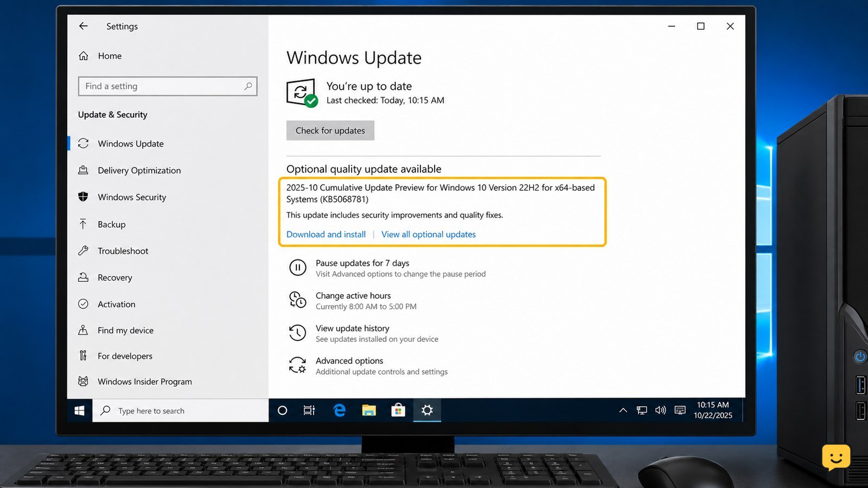
Task: Open the Backup settings page
Action: click(x=111, y=224)
